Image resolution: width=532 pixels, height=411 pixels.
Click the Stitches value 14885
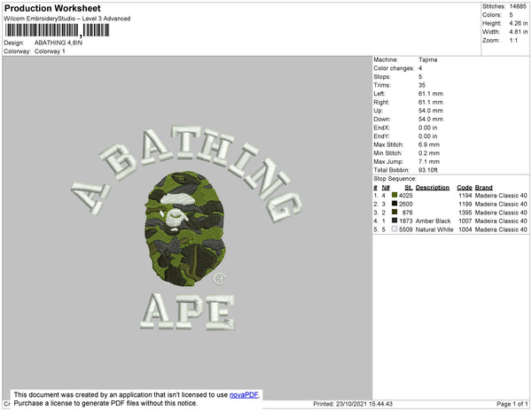[518, 6]
